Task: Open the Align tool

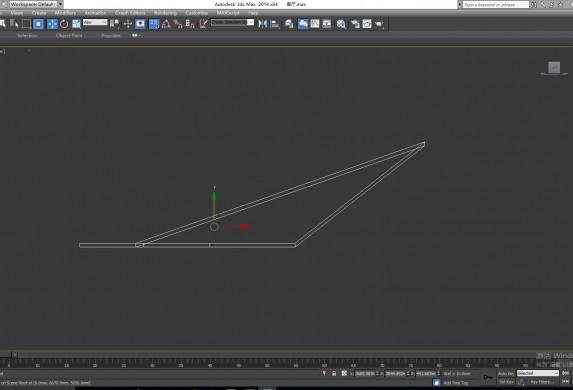Action: click(275, 24)
